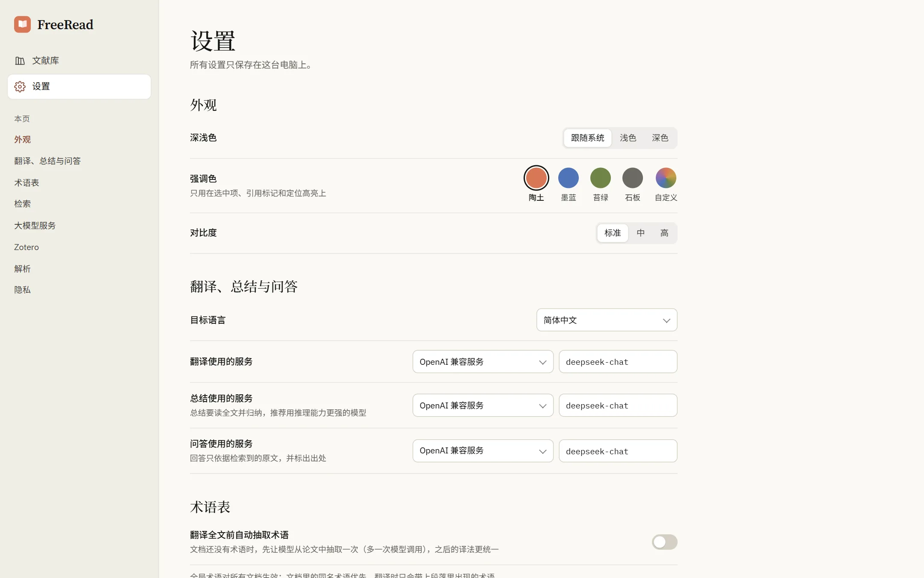Edit the Q&A model name field

pos(618,451)
